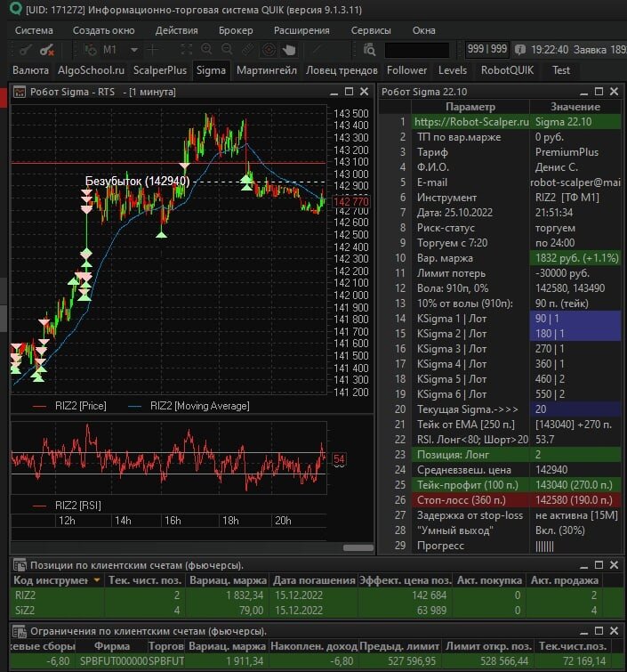Click the fit-to-screen toolbar icon

click(186, 50)
